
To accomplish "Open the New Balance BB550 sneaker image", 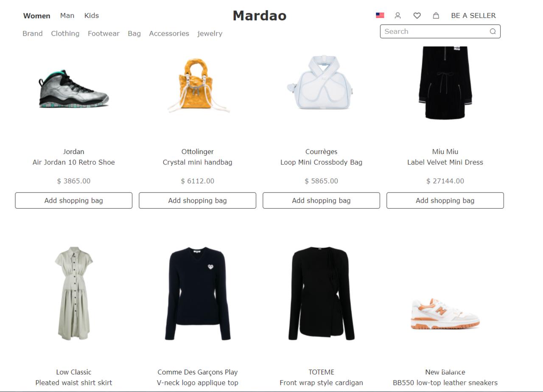I will [445, 314].
